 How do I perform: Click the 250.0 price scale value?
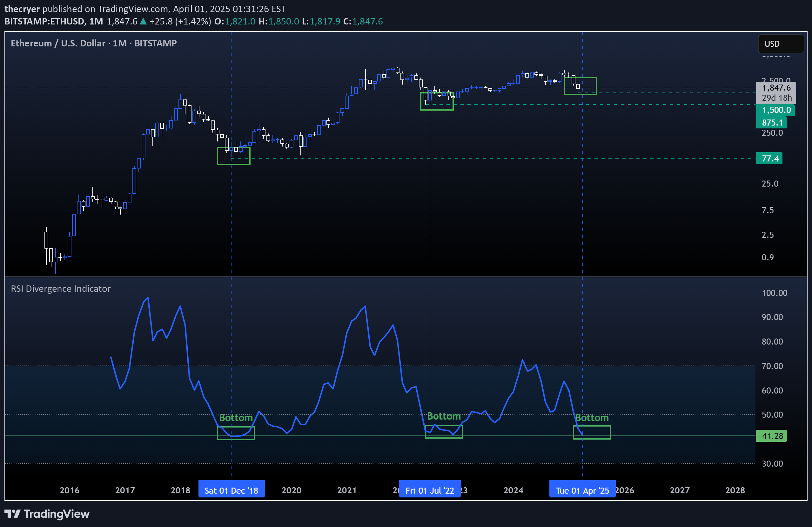pos(772,133)
